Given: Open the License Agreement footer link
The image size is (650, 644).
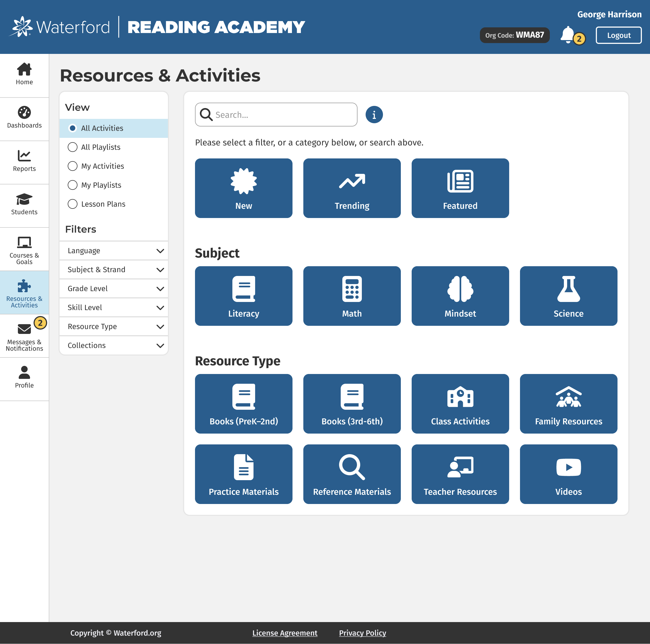Looking at the screenshot, I should click(285, 633).
